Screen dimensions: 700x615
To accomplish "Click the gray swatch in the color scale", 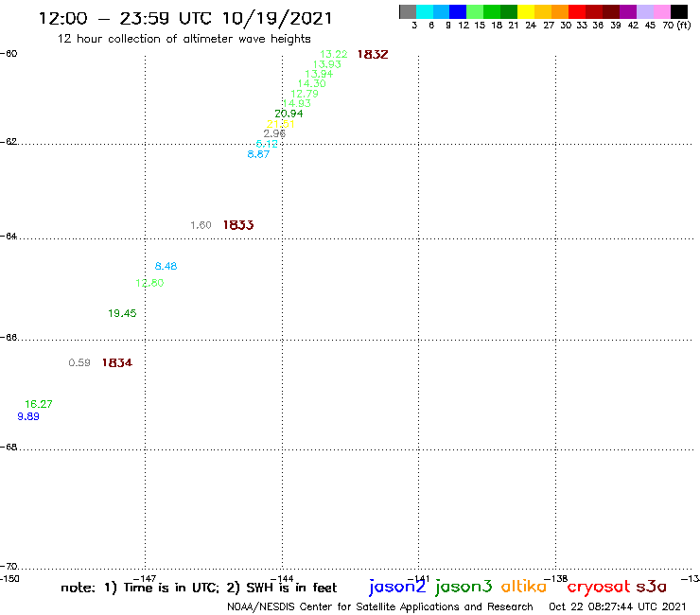I will click(408, 11).
